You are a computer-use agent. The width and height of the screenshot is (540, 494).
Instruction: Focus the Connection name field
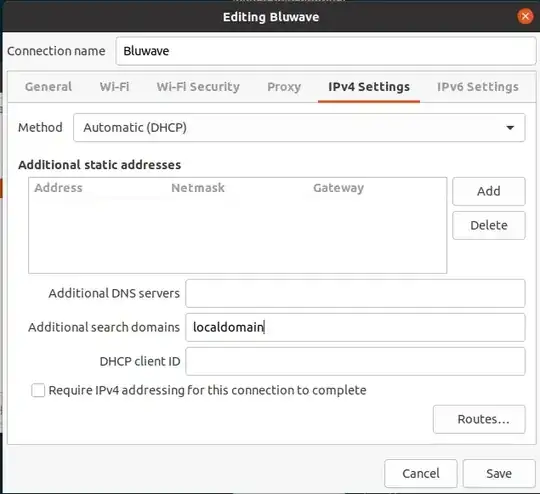pos(326,51)
